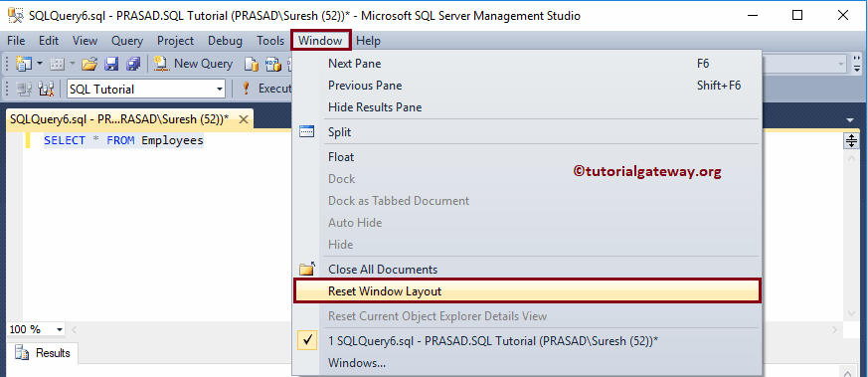Open the document tab list dropdown arrow

point(850,120)
